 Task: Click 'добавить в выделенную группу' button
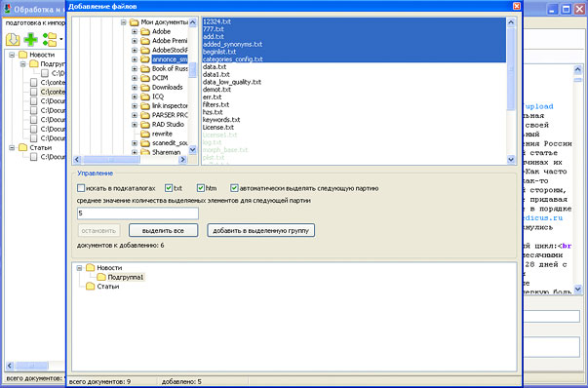pos(261,230)
